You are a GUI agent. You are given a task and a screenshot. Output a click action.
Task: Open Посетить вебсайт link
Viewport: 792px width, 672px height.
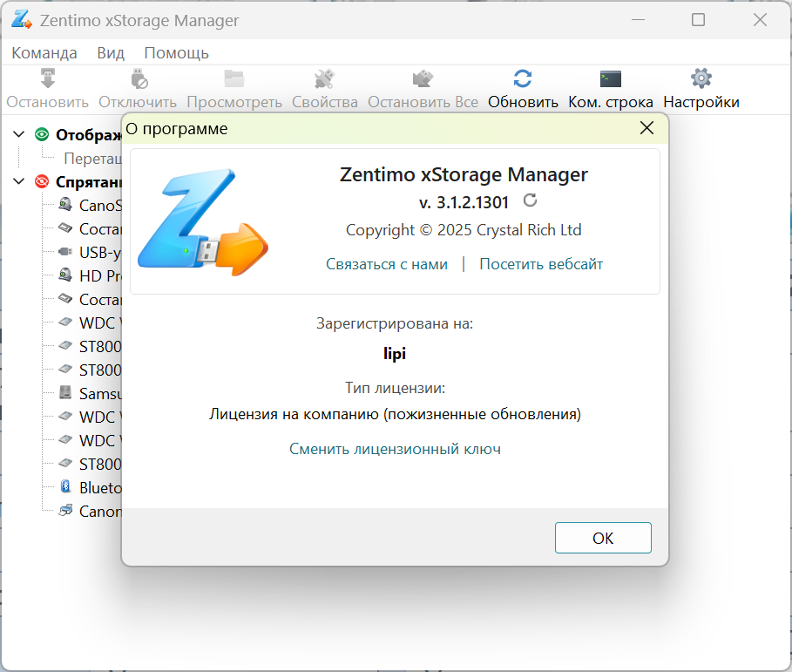point(541,264)
